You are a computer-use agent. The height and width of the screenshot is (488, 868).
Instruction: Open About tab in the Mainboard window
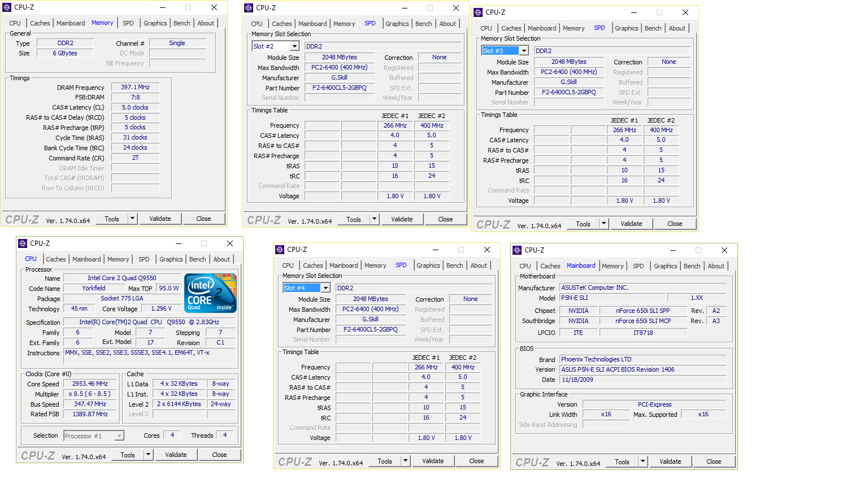click(716, 266)
